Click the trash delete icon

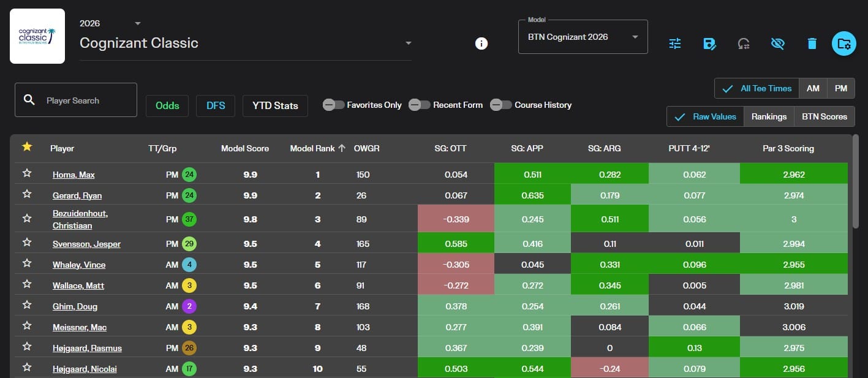(x=812, y=43)
